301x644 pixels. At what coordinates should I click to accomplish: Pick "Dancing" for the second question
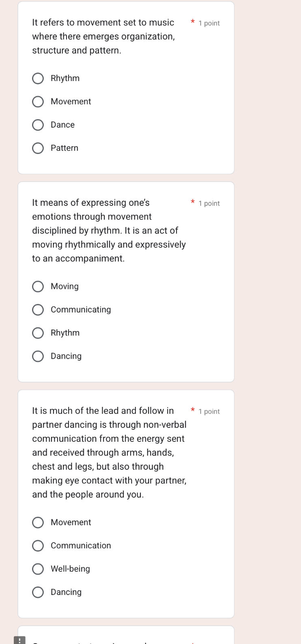click(38, 356)
